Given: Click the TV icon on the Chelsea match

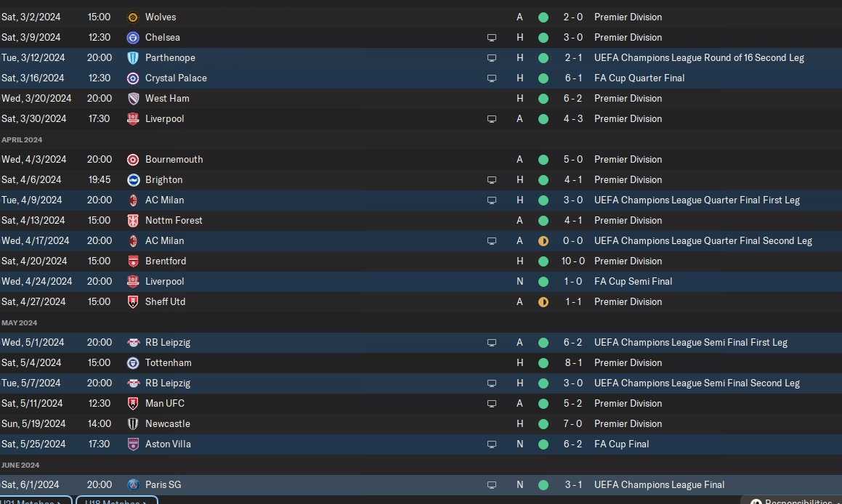Looking at the screenshot, I should coord(492,37).
